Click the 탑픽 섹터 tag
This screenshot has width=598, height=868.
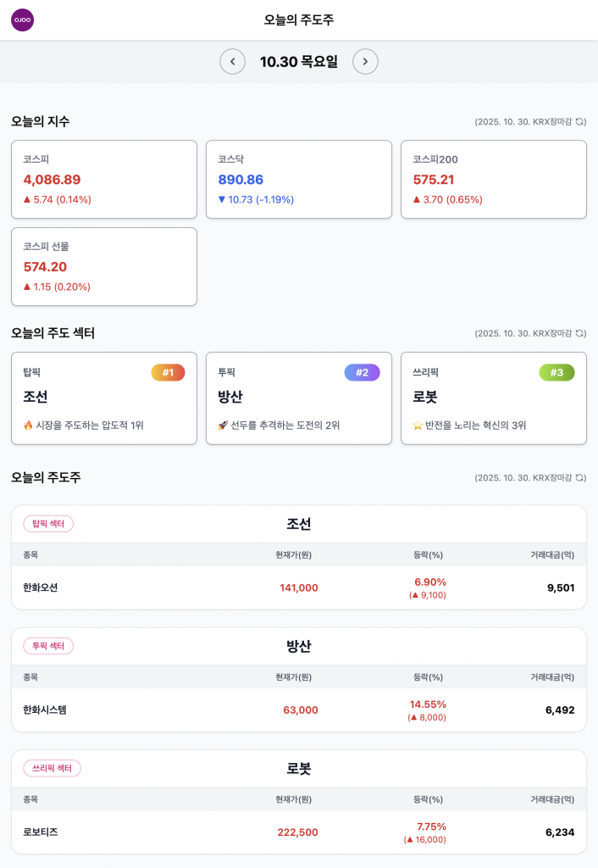(x=48, y=524)
